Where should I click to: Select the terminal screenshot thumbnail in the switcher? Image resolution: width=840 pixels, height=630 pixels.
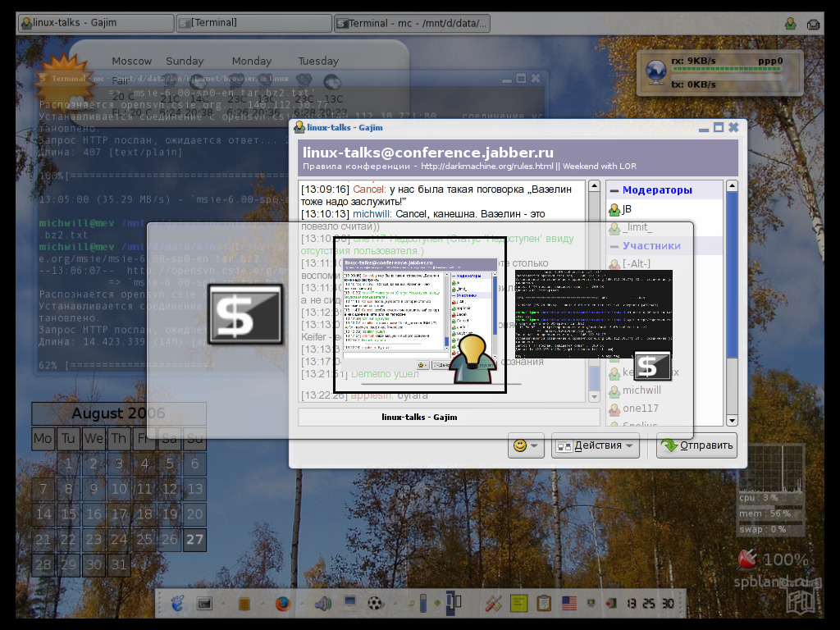594,314
